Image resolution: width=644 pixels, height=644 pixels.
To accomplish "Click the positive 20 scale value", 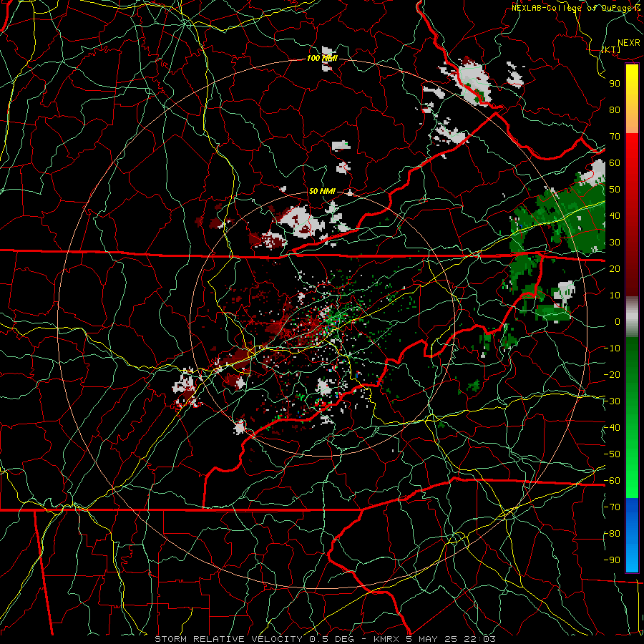I will click(615, 268).
